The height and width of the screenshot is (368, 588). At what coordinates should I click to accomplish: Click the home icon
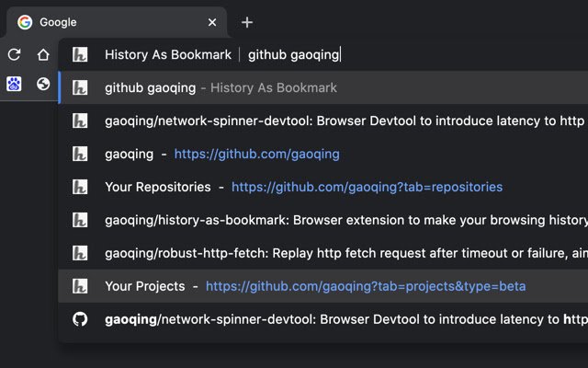tap(43, 55)
